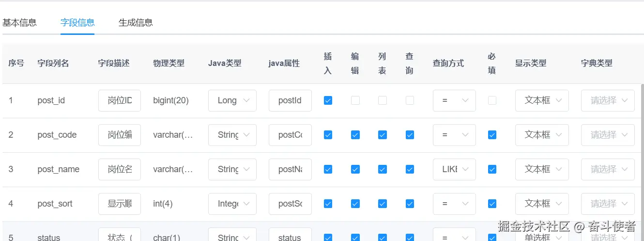Screen dimensions: 644x241
Task: Focus the java属性 input for post_sort
Action: pos(290,204)
